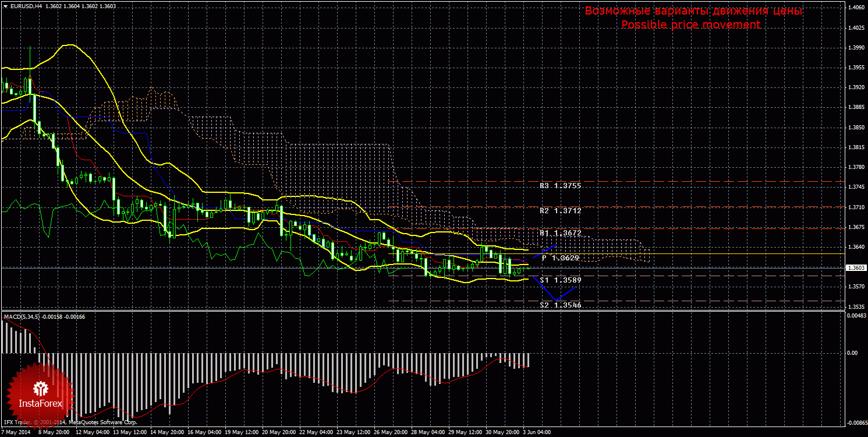Click the 7 May 2014 date on time axis

click(x=15, y=433)
